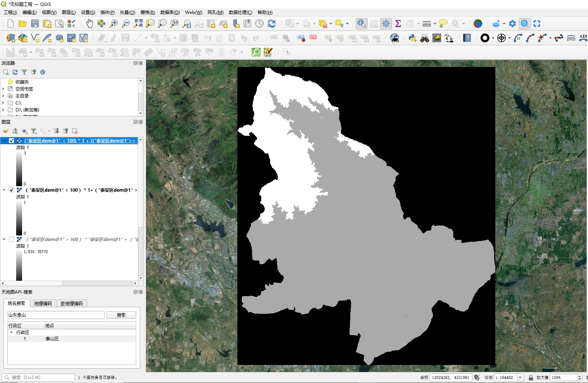This screenshot has width=588, height=383.
Task: Focus the 山东泰山 search field
Action: coord(56,315)
